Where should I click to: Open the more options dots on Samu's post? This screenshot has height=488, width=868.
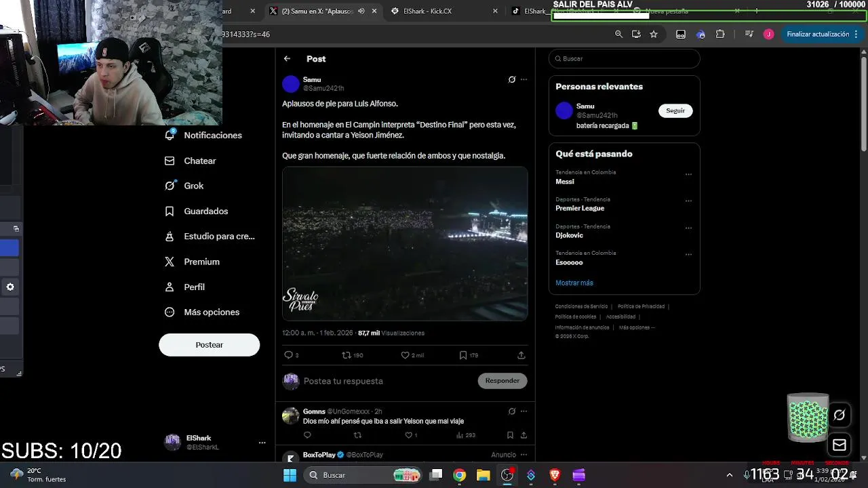pyautogui.click(x=524, y=79)
